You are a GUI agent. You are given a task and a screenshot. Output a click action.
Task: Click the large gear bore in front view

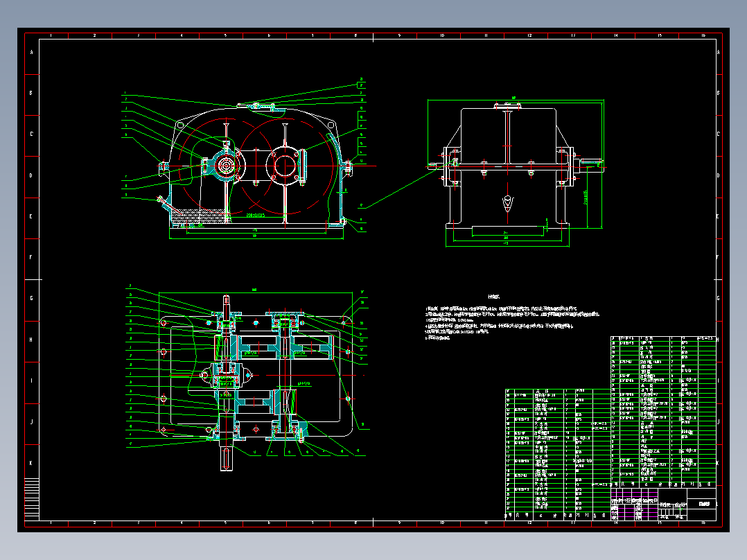[x=285, y=166]
